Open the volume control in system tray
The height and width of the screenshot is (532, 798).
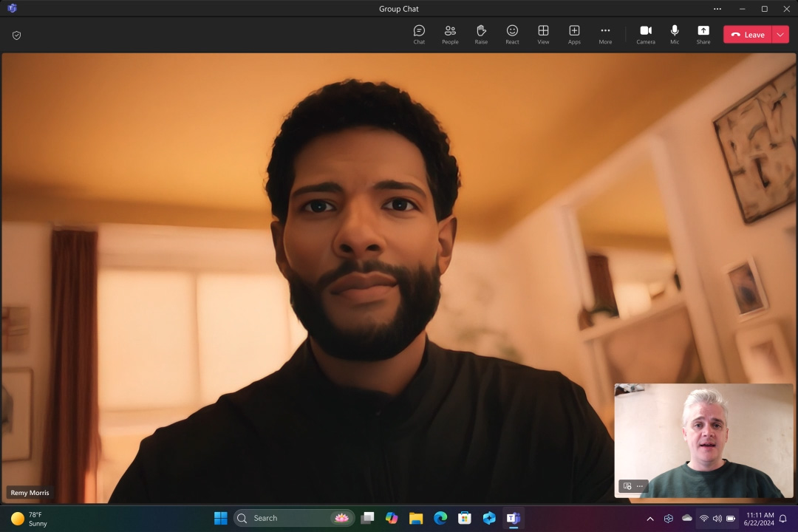coord(717,519)
